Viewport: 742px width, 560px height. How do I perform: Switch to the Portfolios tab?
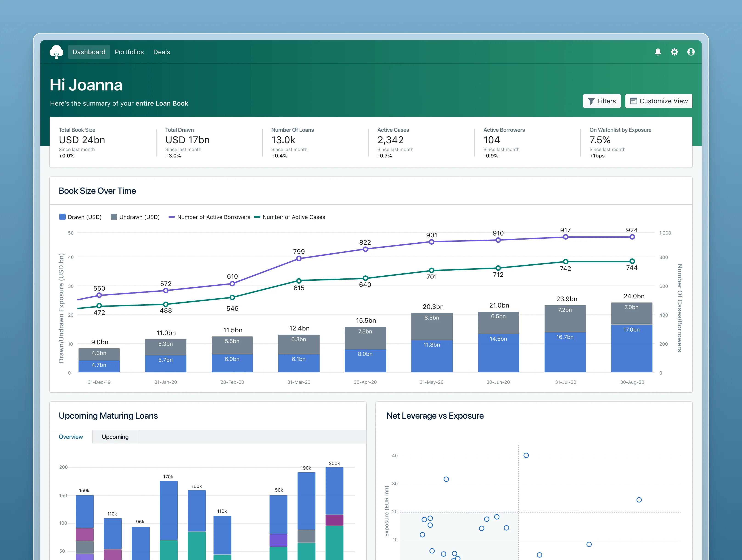tap(129, 52)
